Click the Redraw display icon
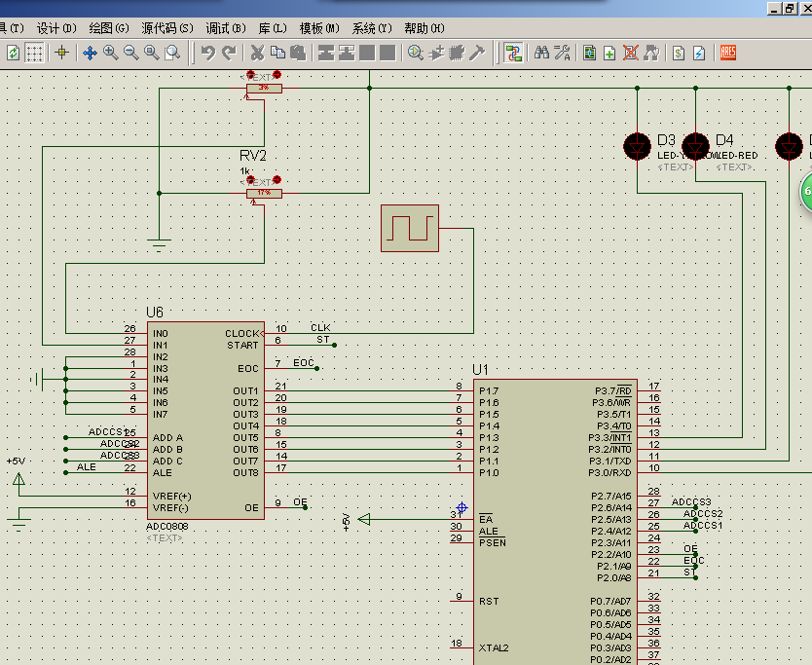This screenshot has width=812, height=665. coord(13,53)
